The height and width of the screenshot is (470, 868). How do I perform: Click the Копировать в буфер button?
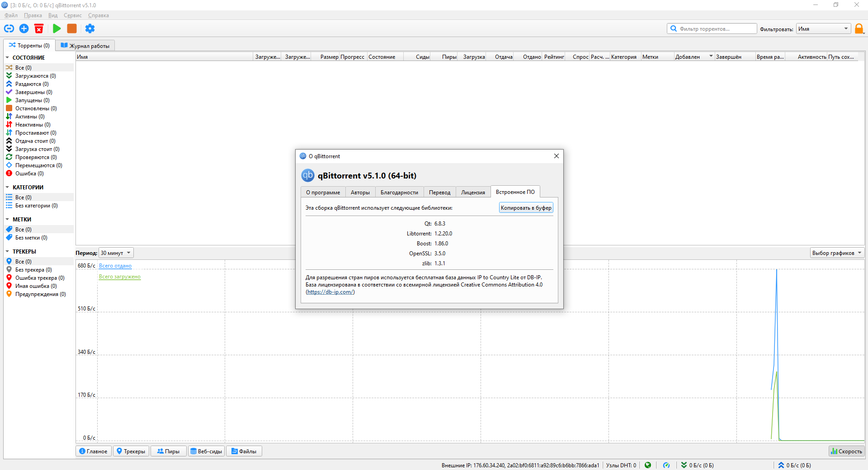point(526,208)
